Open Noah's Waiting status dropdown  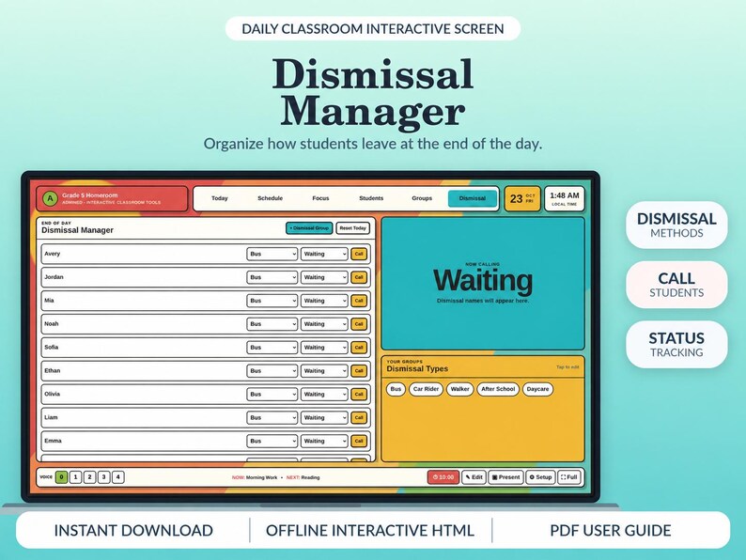pyautogui.click(x=324, y=324)
